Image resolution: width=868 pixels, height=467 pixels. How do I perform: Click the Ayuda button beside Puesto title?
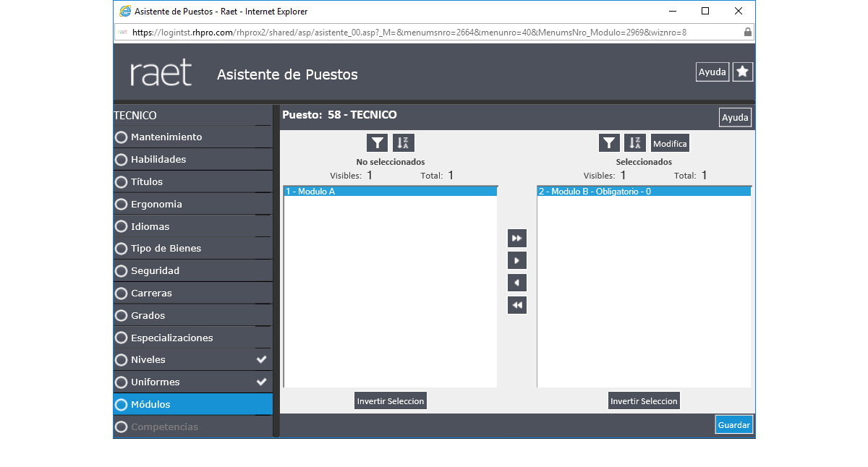[x=735, y=117]
